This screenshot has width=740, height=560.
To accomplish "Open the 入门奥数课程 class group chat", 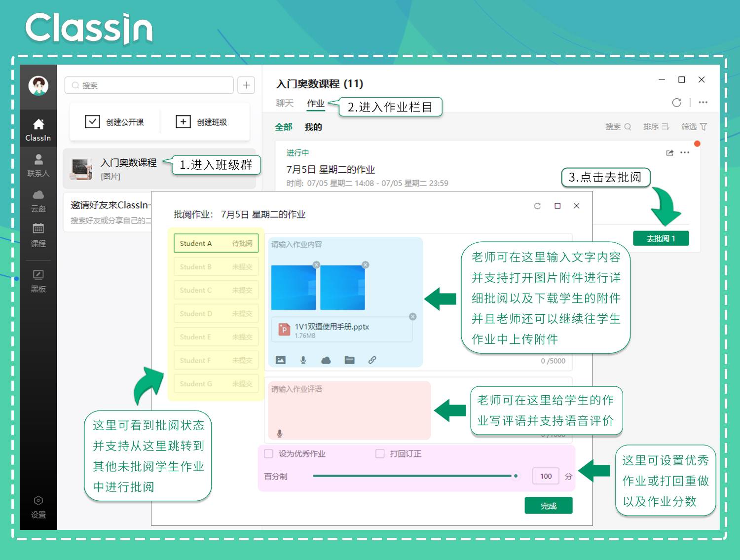I will [159, 169].
